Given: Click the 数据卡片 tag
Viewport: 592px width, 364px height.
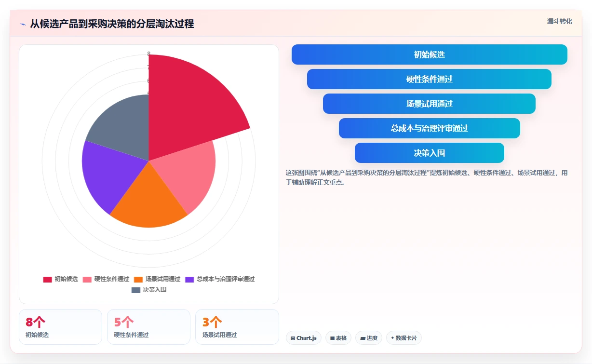Looking at the screenshot, I should coord(404,338).
